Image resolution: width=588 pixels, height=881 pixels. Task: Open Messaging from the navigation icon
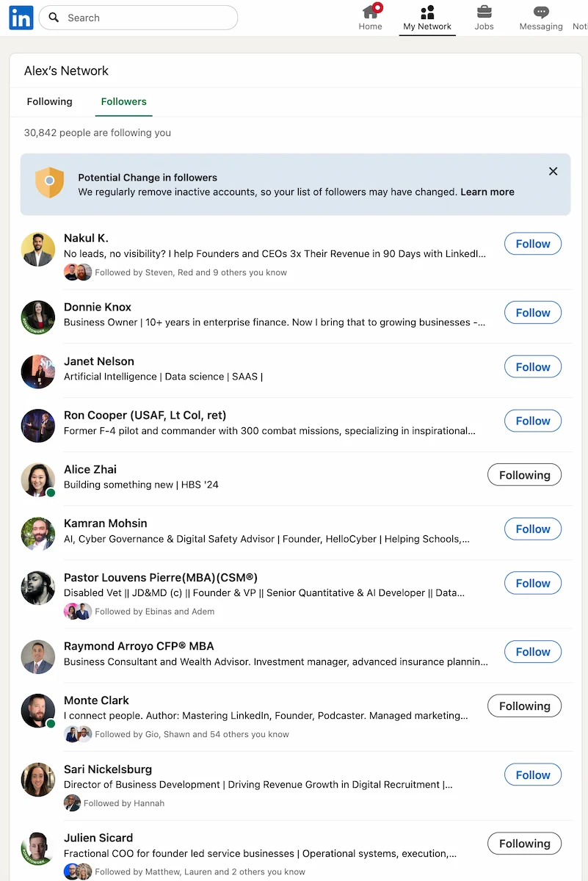(540, 13)
